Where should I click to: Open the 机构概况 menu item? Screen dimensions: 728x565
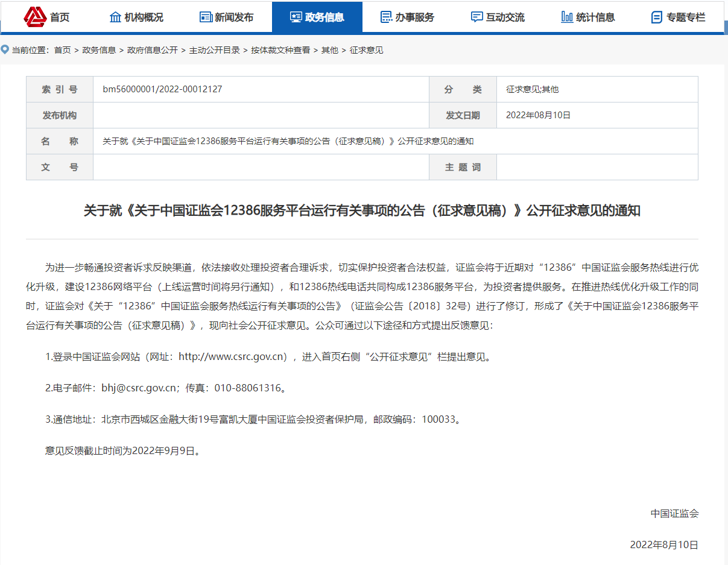click(x=144, y=17)
